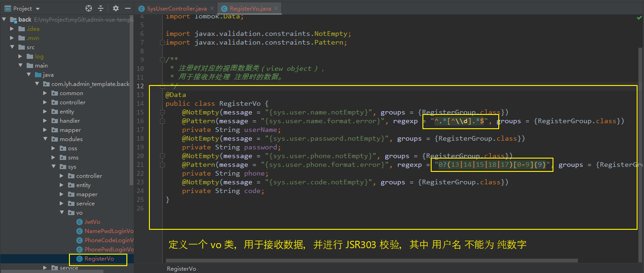Expand the common package
The height and width of the screenshot is (273, 644).
click(x=46, y=93)
